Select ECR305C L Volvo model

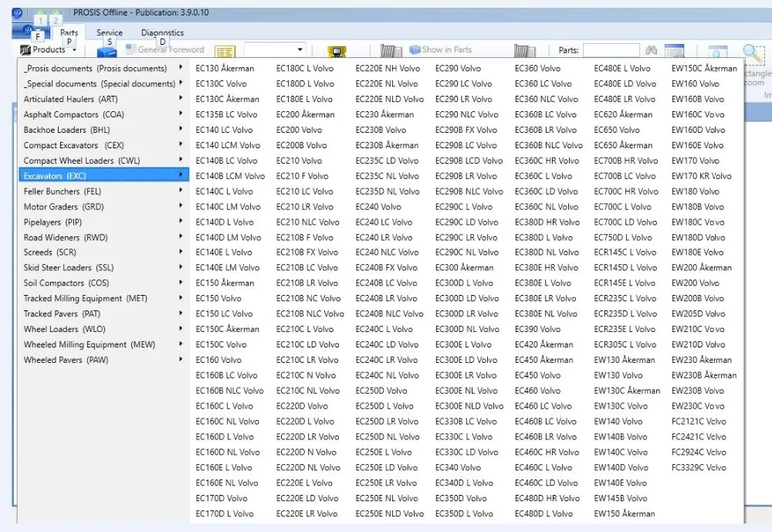(625, 344)
